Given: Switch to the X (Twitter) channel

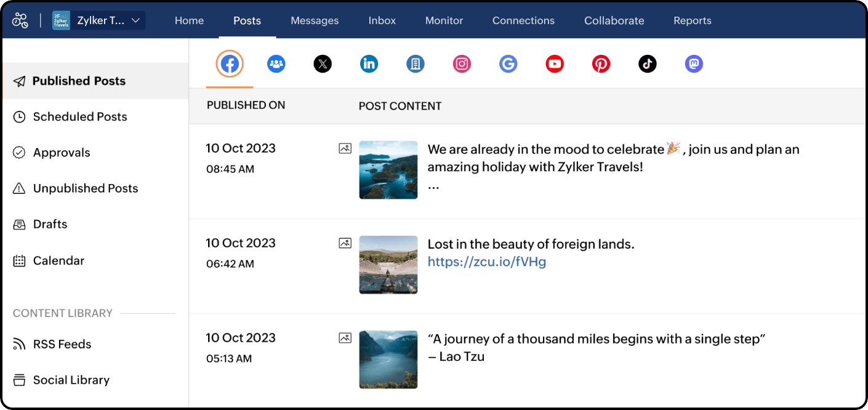Looking at the screenshot, I should pos(323,64).
